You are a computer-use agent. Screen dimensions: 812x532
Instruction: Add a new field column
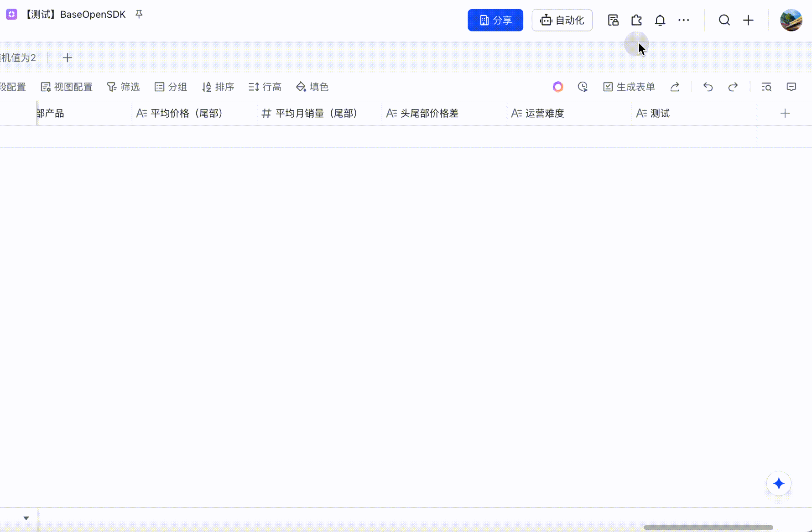point(785,114)
